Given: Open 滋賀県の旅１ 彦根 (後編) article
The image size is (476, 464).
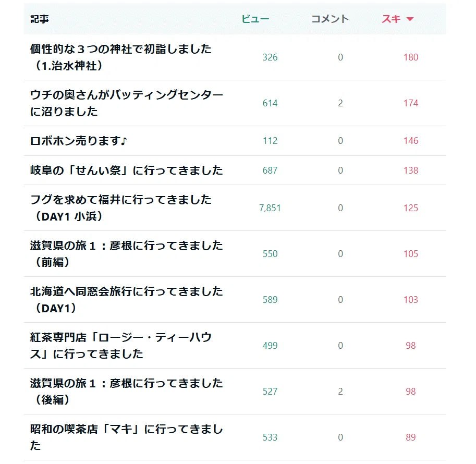Looking at the screenshot, I should point(126,392).
